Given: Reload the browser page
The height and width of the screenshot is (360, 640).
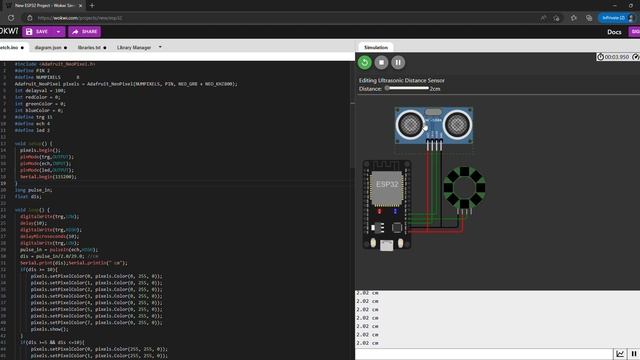Looking at the screenshot, I should (11, 18).
